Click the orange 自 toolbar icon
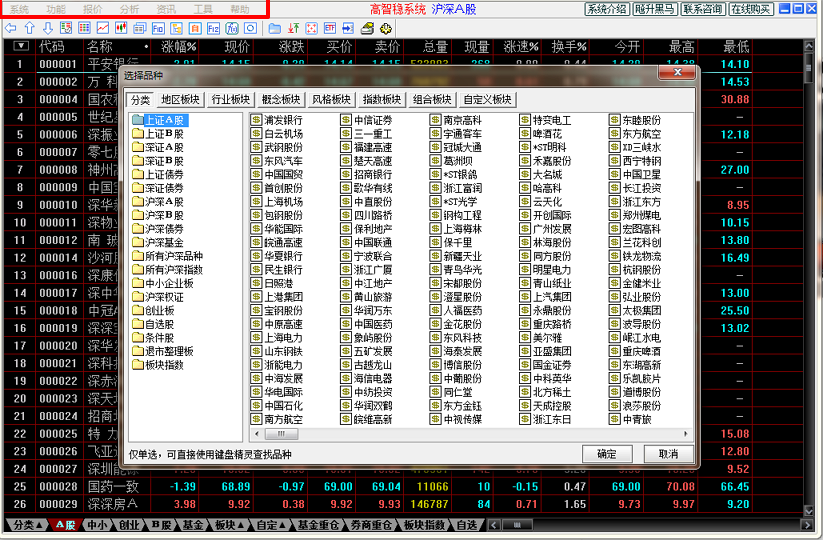Image resolution: width=823 pixels, height=540 pixels. tap(195, 28)
